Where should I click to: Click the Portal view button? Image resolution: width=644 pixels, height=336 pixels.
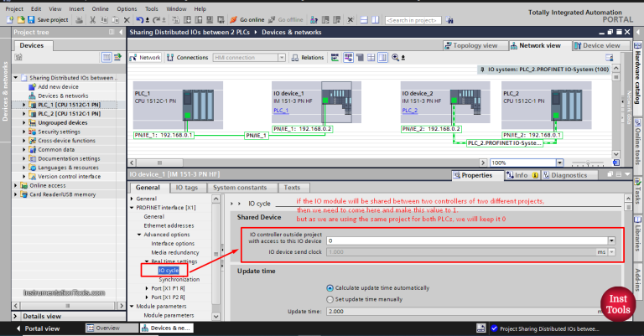coord(40,328)
